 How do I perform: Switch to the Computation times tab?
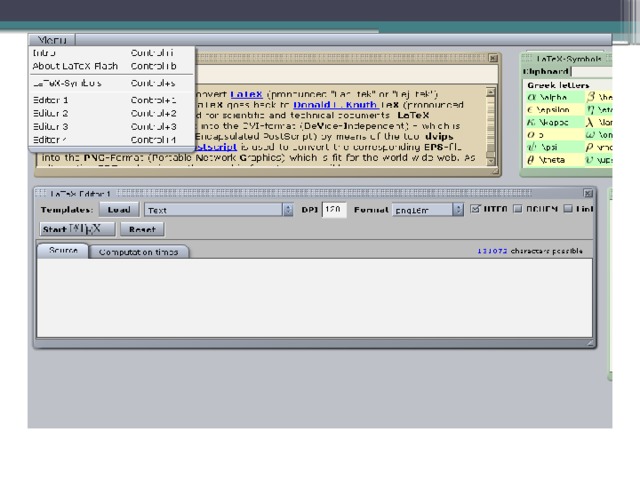[138, 252]
